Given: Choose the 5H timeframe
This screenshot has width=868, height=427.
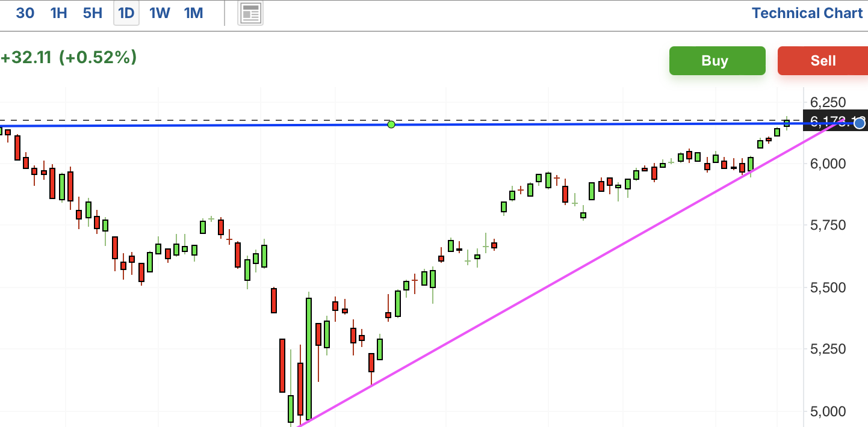Looking at the screenshot, I should [93, 13].
